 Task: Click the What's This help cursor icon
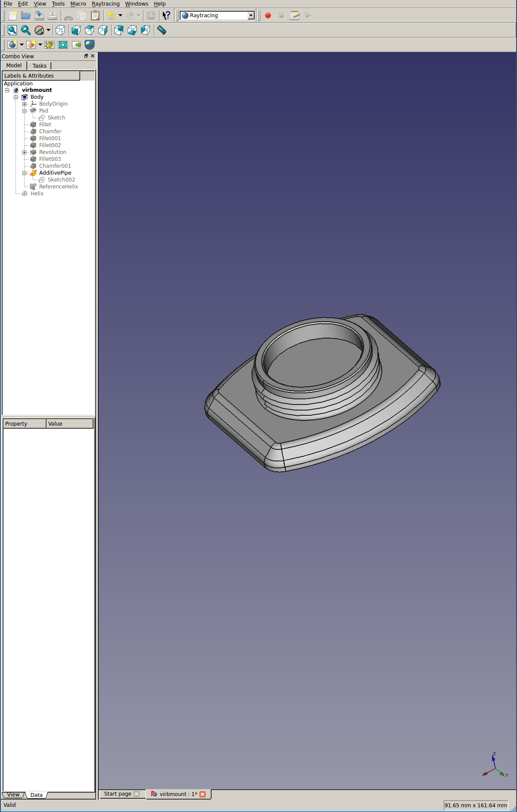click(x=166, y=16)
